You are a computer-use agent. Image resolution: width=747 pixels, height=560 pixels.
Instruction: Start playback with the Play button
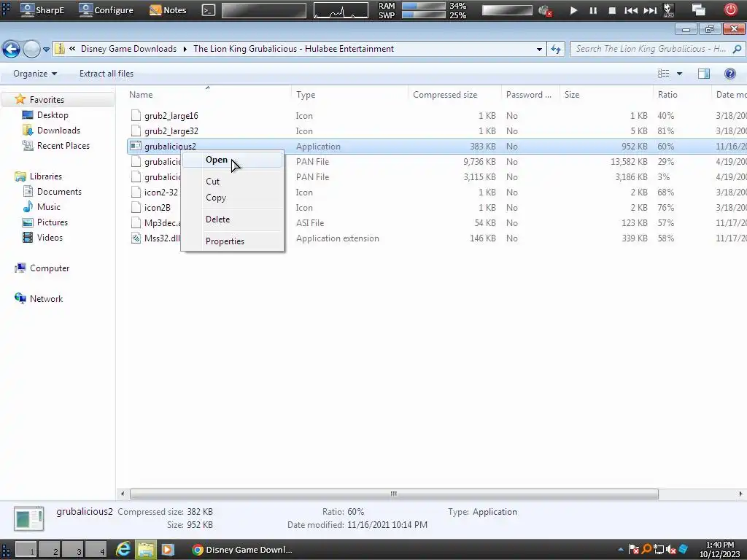573,10
